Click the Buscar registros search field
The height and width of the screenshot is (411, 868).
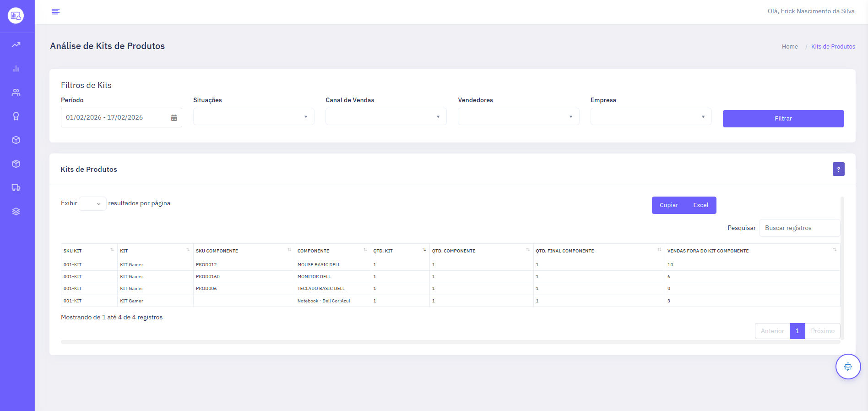tap(799, 228)
